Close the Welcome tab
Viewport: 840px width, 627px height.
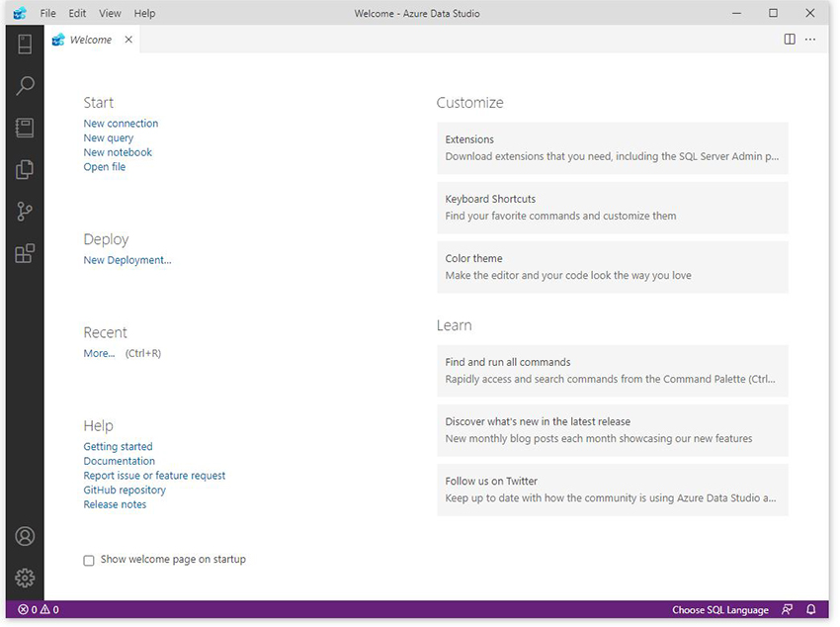tap(128, 40)
